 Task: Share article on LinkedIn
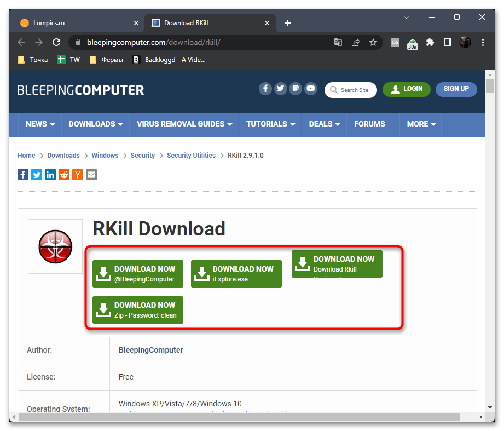click(50, 175)
